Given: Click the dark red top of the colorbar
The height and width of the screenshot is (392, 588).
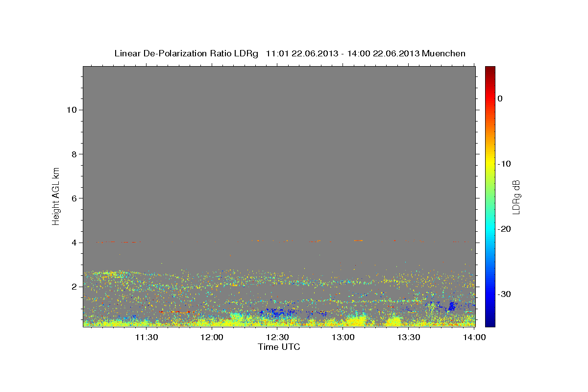Looking at the screenshot, I should tap(490, 70).
